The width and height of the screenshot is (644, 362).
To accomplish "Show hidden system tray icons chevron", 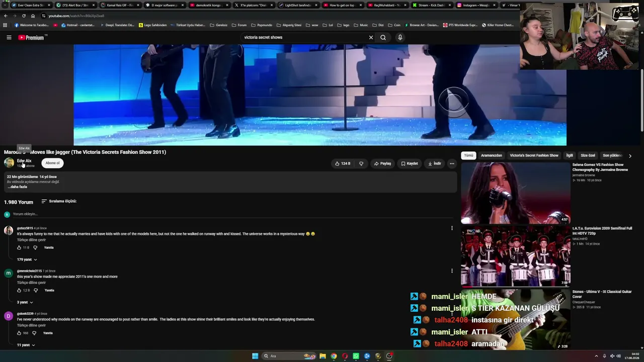I will [596, 356].
